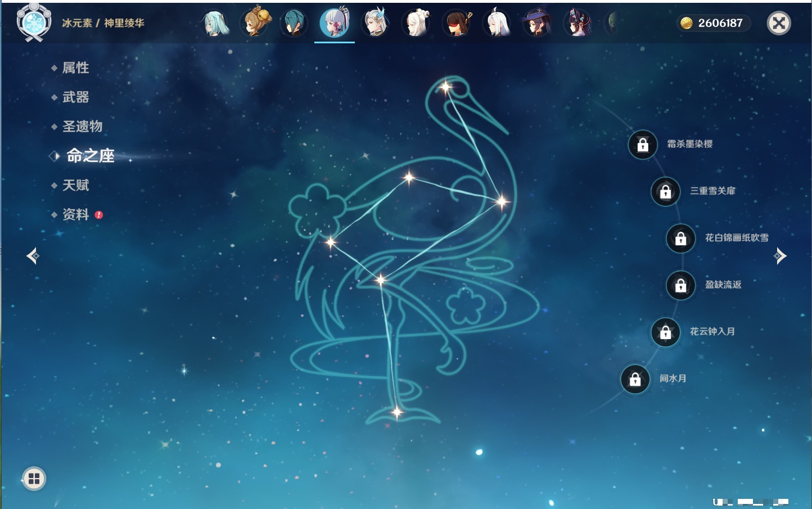Click the 间水月 constellation label
The width and height of the screenshot is (812, 509).
(673, 378)
